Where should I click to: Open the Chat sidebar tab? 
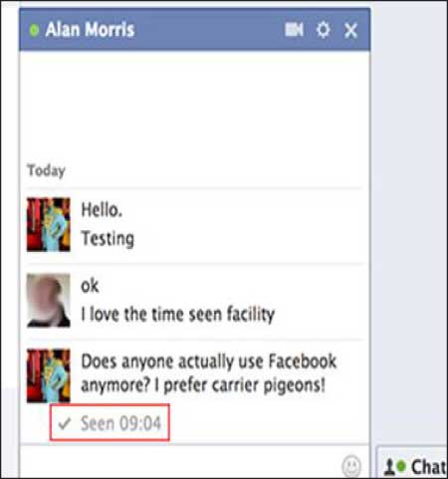pyautogui.click(x=413, y=465)
